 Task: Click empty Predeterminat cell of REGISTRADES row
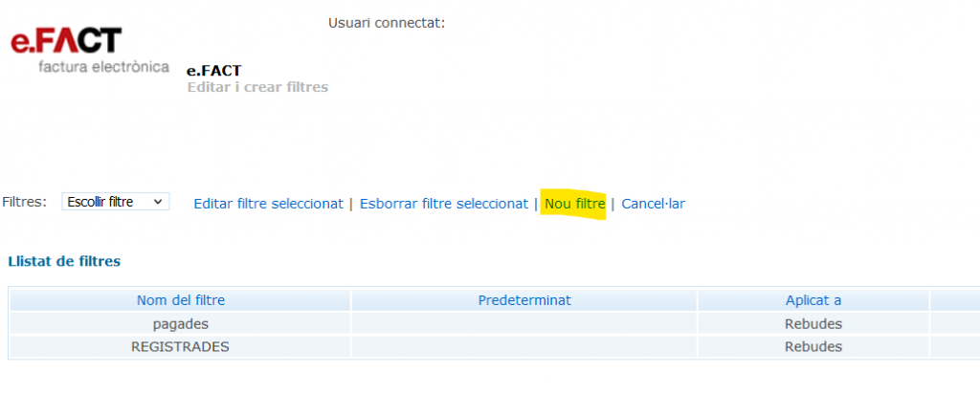click(524, 346)
